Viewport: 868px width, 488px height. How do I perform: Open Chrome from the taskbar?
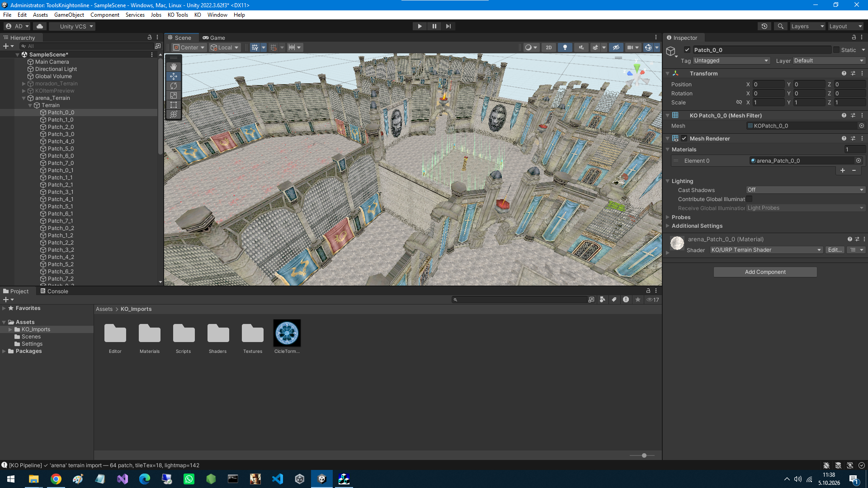pyautogui.click(x=56, y=479)
